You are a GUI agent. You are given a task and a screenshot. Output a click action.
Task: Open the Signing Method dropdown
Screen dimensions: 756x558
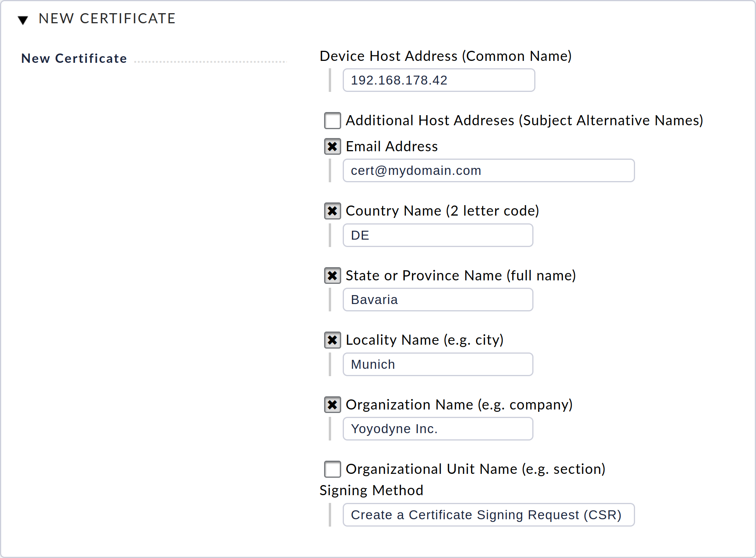488,515
